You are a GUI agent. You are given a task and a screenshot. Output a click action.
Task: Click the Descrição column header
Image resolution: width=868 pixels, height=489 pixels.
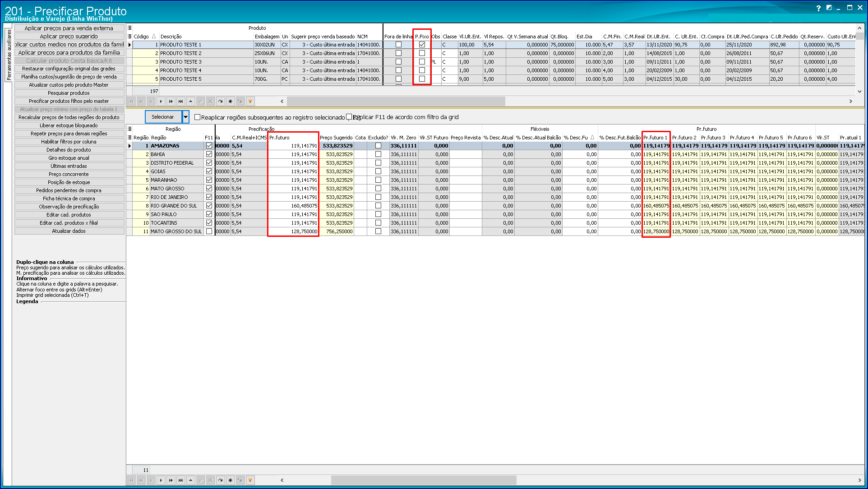(x=171, y=37)
